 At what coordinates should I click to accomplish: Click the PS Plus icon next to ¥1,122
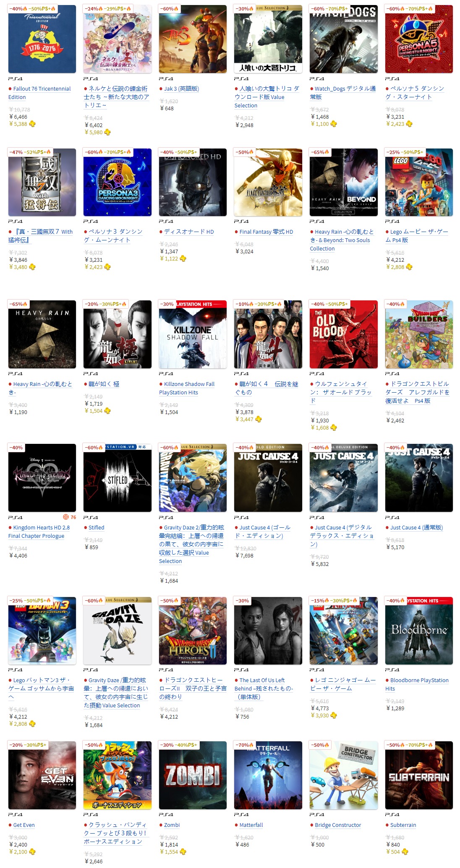pyautogui.click(x=183, y=258)
